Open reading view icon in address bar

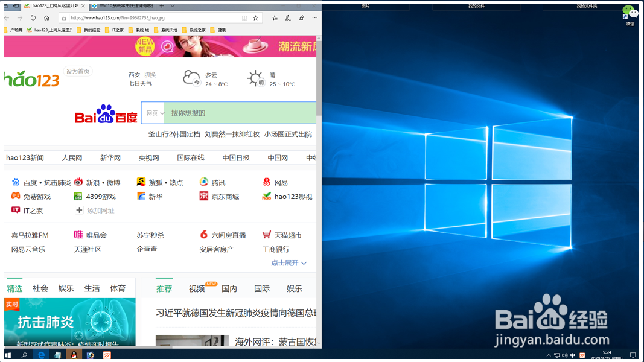(x=245, y=18)
